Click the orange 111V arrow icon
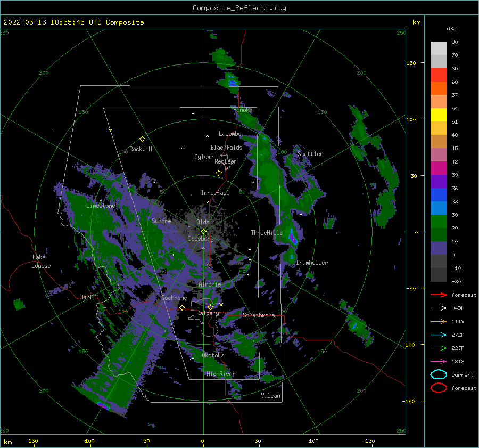This screenshot has width=479, height=448. (x=439, y=321)
